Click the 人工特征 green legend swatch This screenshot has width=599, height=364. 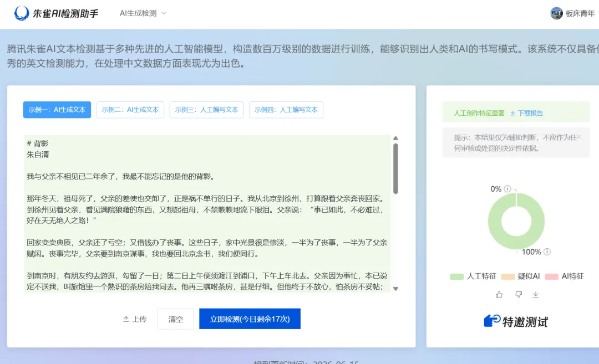[456, 276]
